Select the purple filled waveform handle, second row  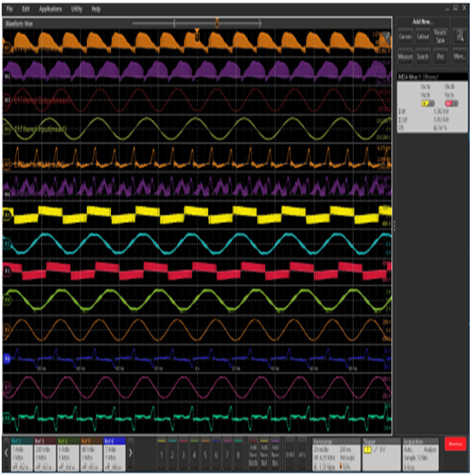click(8, 76)
